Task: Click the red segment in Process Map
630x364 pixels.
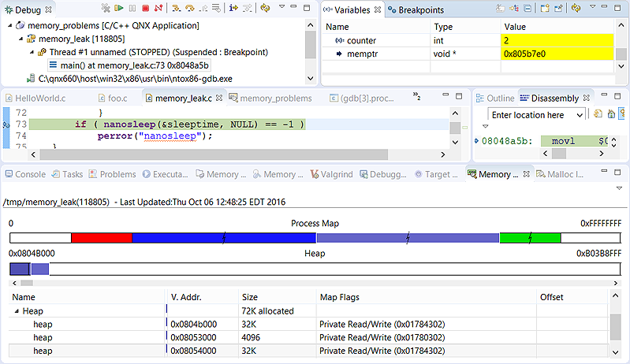Action: tap(101, 237)
